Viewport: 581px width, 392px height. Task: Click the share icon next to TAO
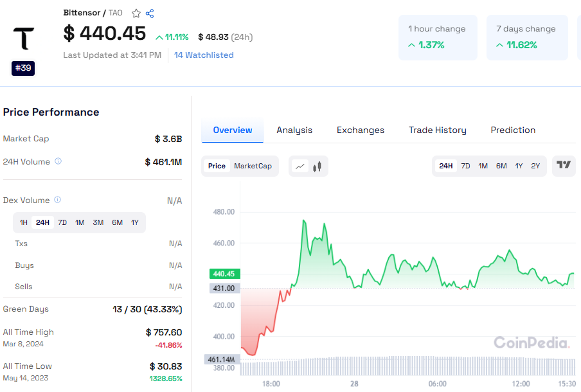[x=150, y=13]
